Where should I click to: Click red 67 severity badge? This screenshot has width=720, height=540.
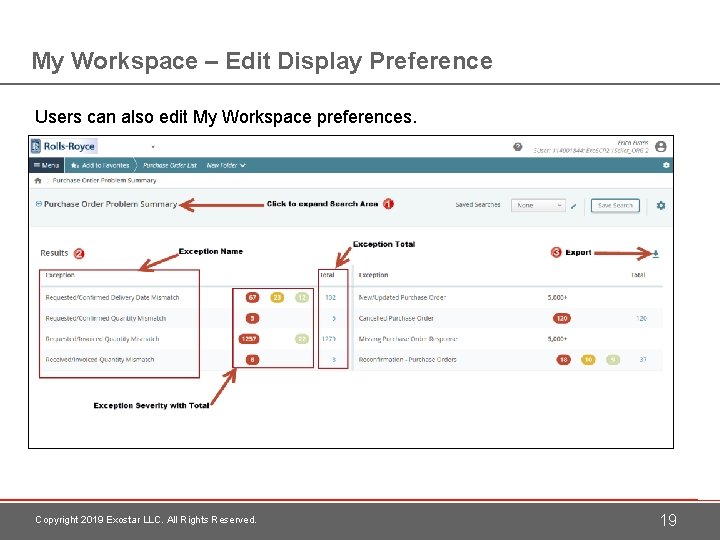click(x=252, y=298)
